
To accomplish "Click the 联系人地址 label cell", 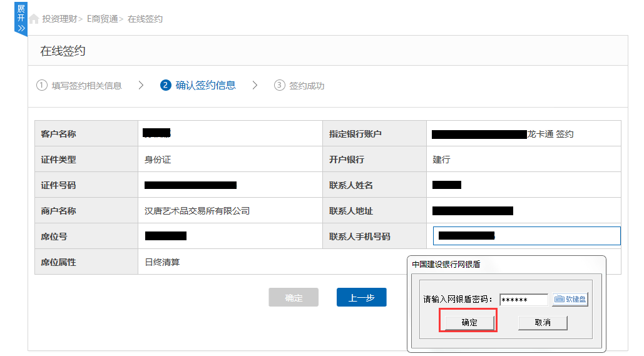I will click(x=374, y=211).
